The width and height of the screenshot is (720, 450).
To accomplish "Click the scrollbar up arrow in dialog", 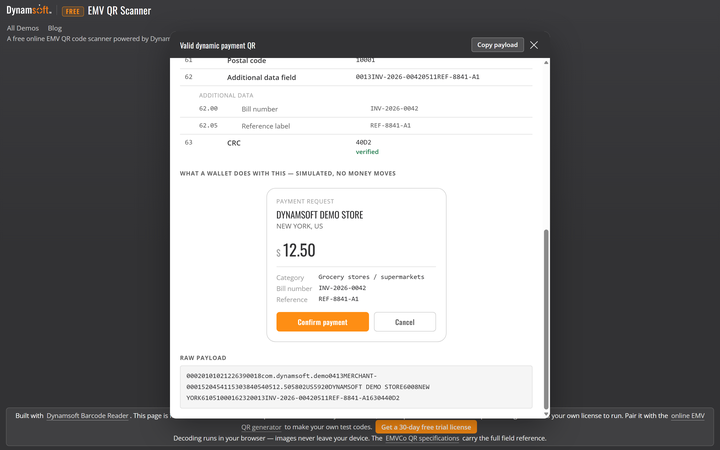I will tap(546, 62).
